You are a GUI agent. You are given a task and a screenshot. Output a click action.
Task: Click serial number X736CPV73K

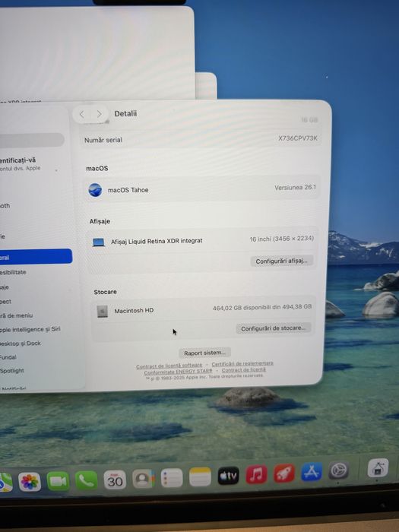298,138
